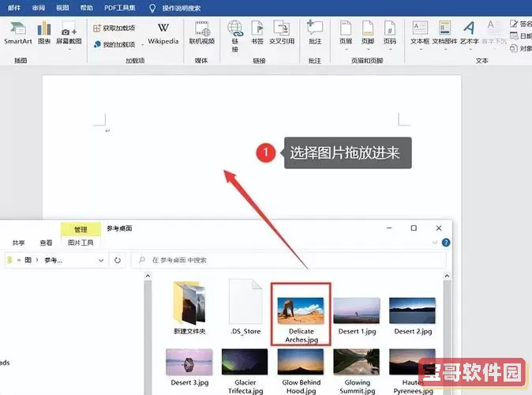Open the View (视图) tab
532x395 pixels.
pyautogui.click(x=62, y=8)
